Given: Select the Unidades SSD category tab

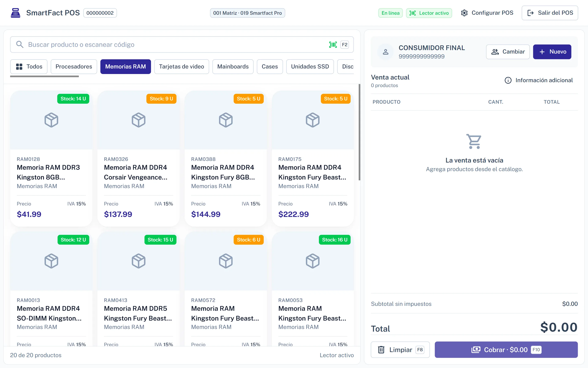Looking at the screenshot, I should 310,67.
